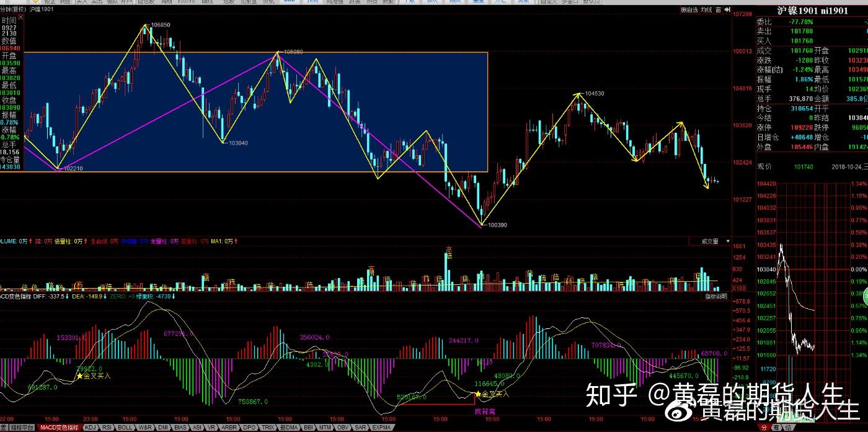868x432 pixels.
Task: Click the 沪镍1901 ni1901 contract title
Action: (813, 11)
